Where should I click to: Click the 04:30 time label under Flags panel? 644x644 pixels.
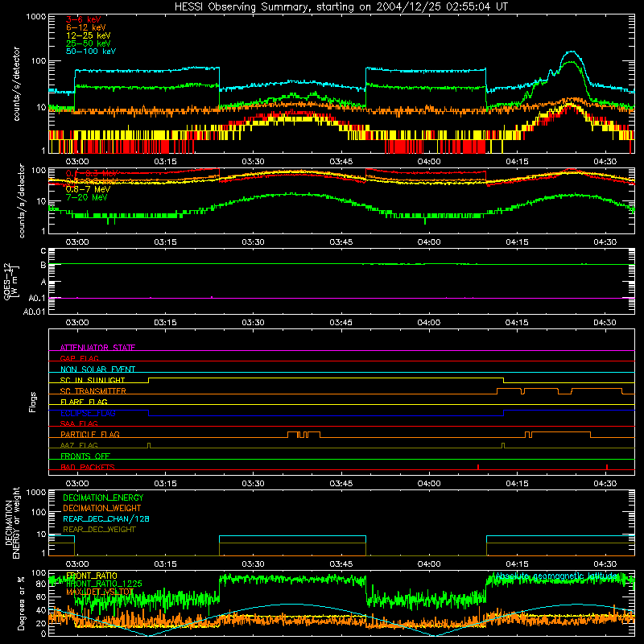pyautogui.click(x=605, y=484)
